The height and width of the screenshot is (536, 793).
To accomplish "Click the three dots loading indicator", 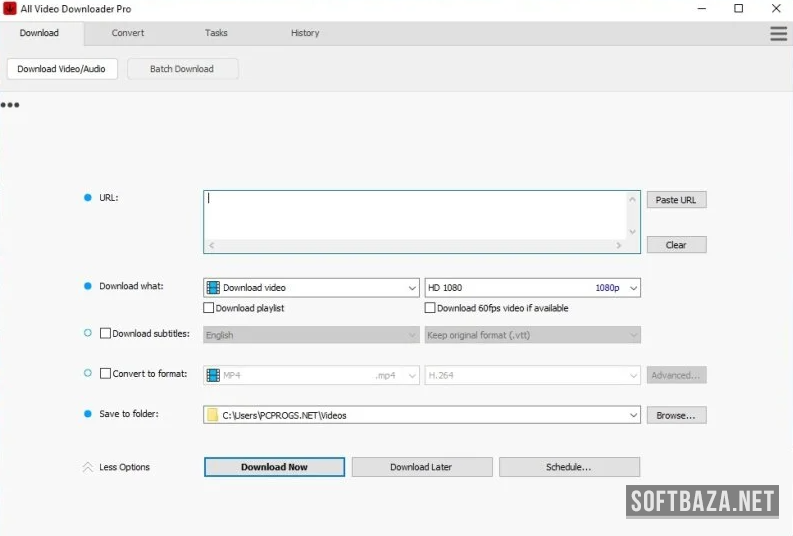I will point(10,105).
